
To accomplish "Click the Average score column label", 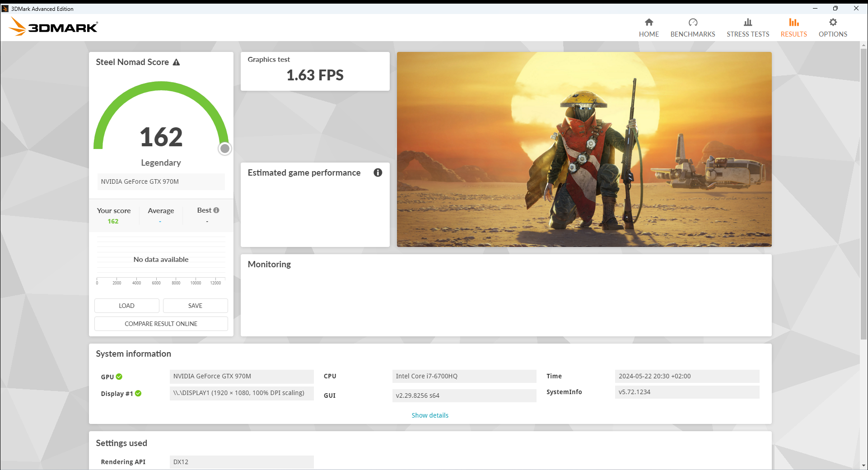I will [161, 211].
